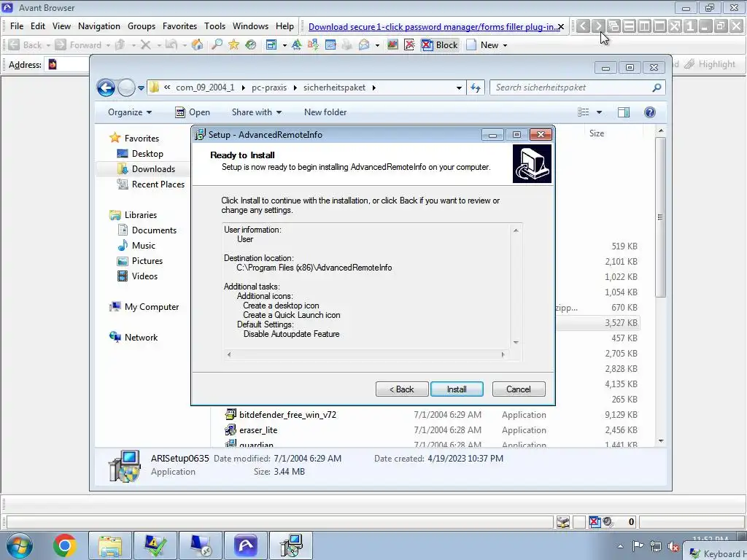The image size is (747, 560).
Task: Click the Install button in Setup dialog
Action: point(457,389)
